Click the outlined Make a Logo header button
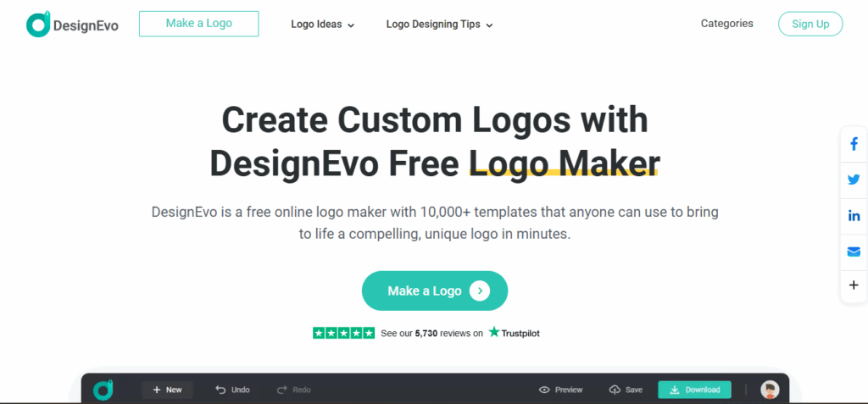 tap(198, 24)
